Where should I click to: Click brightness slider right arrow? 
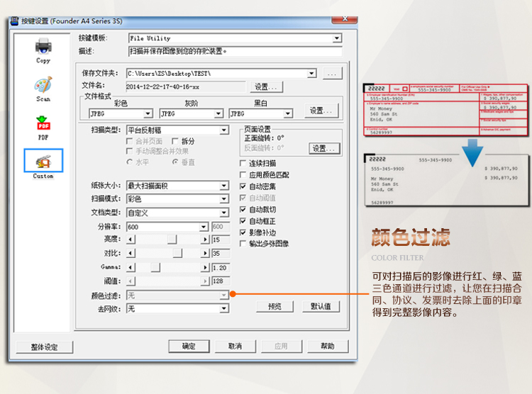[206, 240]
